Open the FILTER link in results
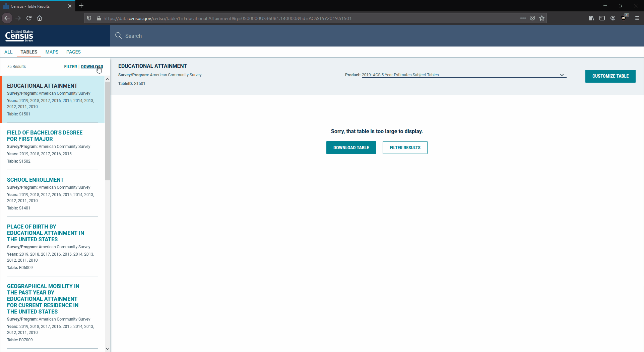Screen dimensions: 644x352 [x=70, y=67]
